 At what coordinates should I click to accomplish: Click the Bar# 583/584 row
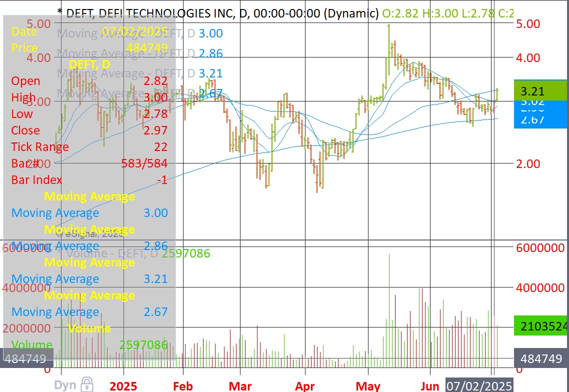pos(89,163)
